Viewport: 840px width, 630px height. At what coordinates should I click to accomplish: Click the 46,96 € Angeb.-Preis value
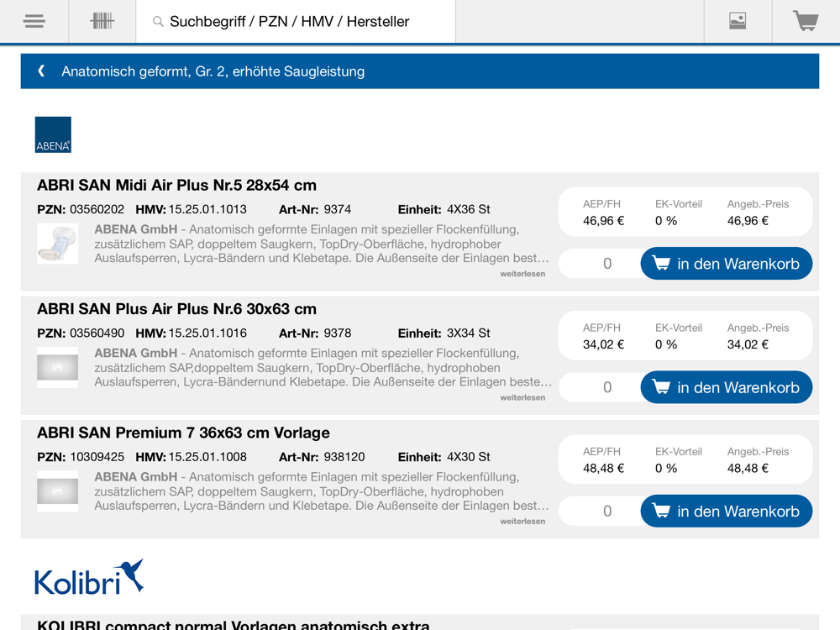[x=748, y=221]
